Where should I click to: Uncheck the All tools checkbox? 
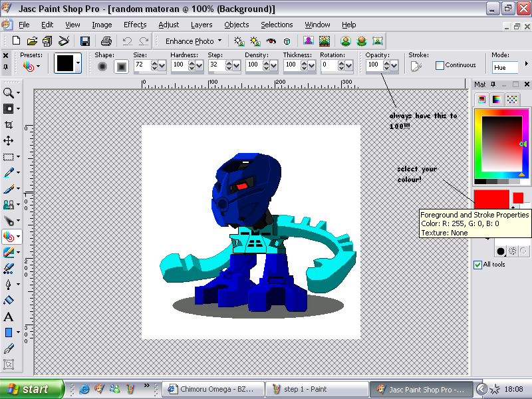coord(477,264)
